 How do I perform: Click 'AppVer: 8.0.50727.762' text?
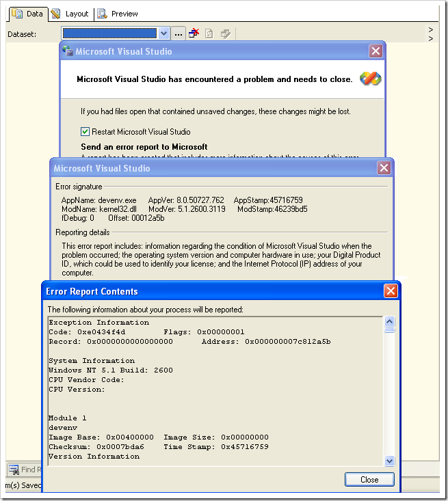tap(186, 200)
